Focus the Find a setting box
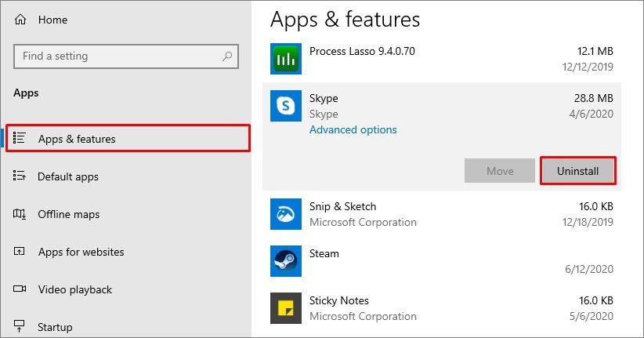This screenshot has height=338, width=644. [126, 56]
